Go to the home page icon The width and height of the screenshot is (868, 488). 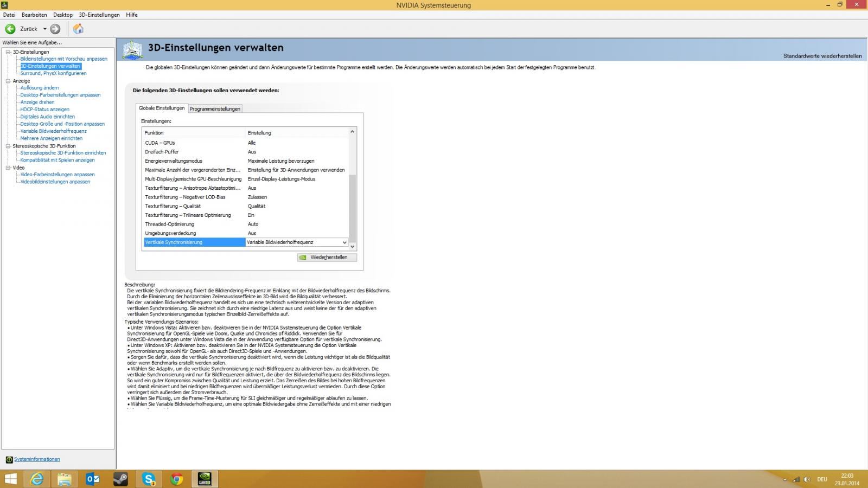pos(78,29)
